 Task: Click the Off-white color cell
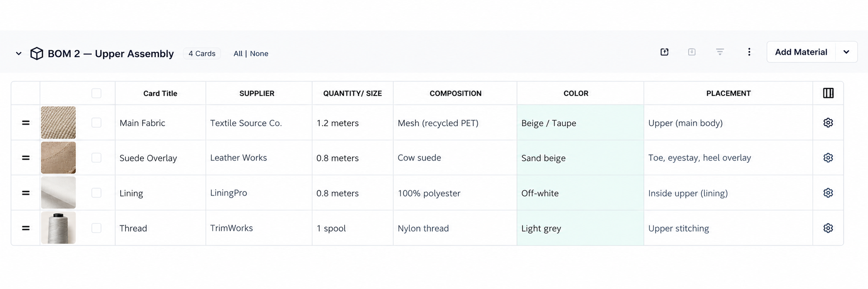pyautogui.click(x=580, y=193)
